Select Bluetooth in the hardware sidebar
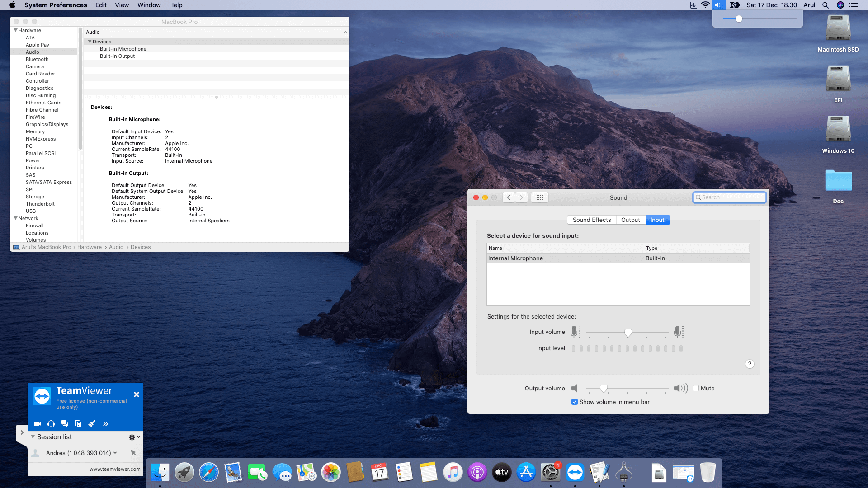The image size is (868, 488). 37,59
